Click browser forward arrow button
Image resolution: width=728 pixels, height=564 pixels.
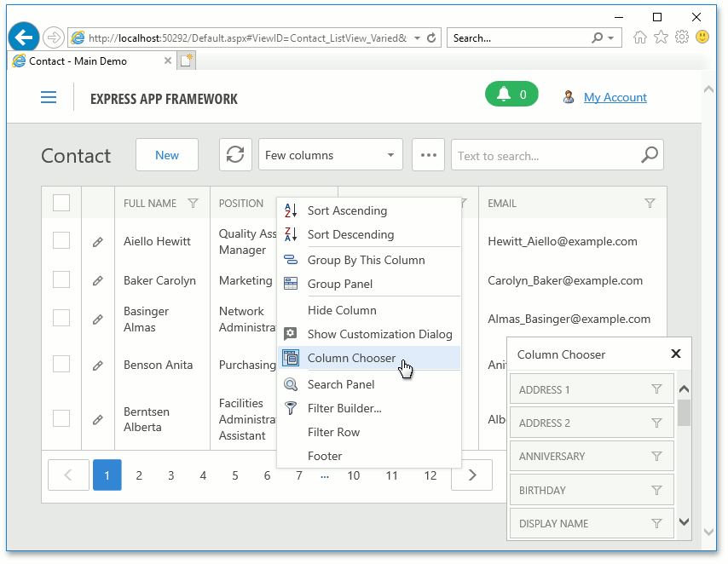54,37
